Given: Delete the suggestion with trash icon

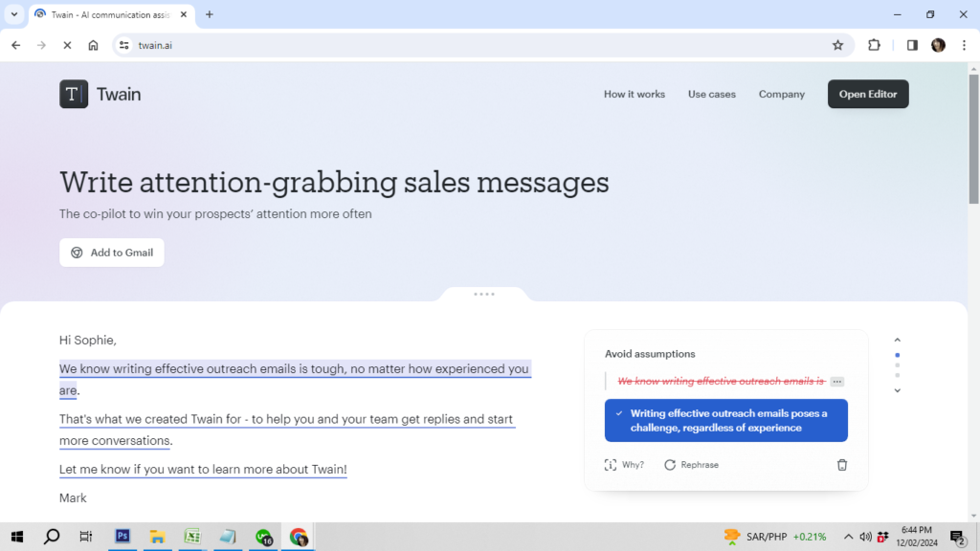Looking at the screenshot, I should coord(842,465).
